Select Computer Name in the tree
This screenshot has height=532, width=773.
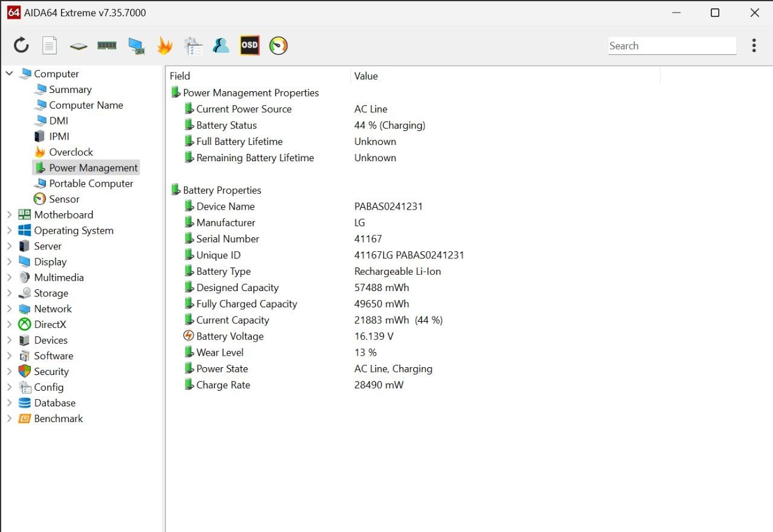point(86,105)
